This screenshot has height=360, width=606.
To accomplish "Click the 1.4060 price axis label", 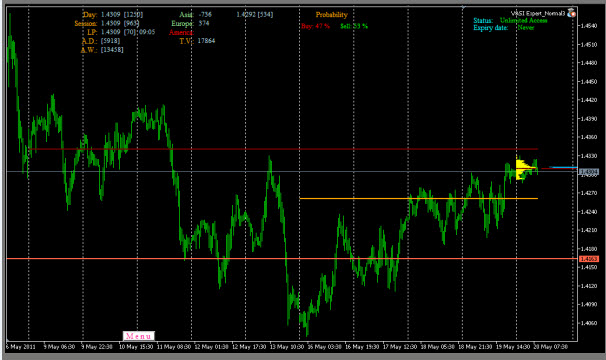I will point(589,323).
